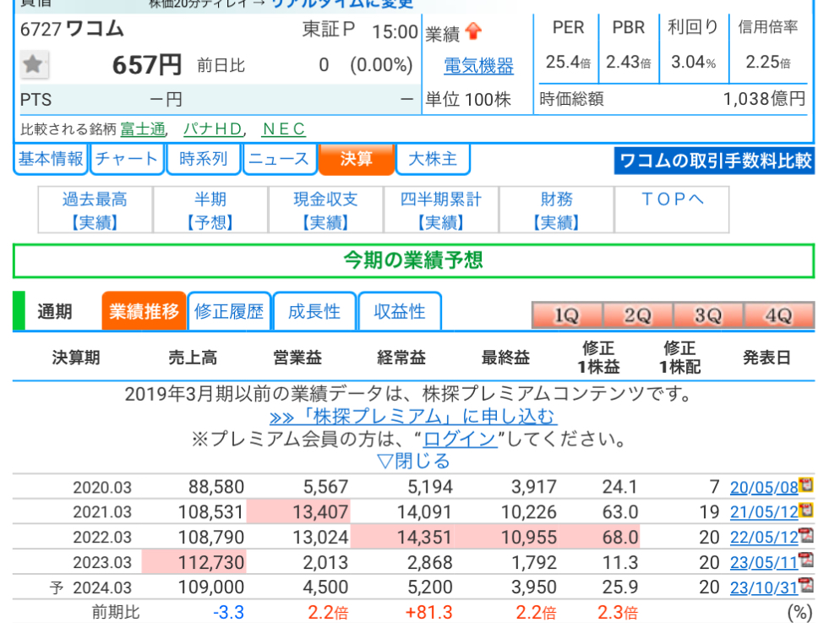Image resolution: width=840 pixels, height=623 pixels.
Task: Click the 今期の業績予想 heading
Action: tap(413, 261)
